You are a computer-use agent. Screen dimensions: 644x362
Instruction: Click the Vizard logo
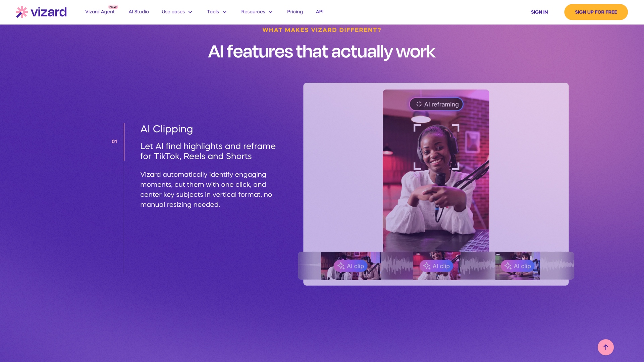click(x=41, y=12)
